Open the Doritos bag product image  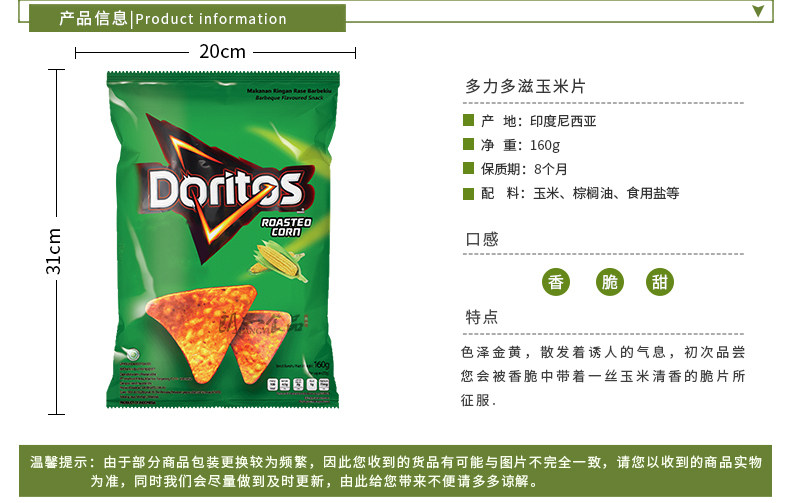click(x=223, y=240)
